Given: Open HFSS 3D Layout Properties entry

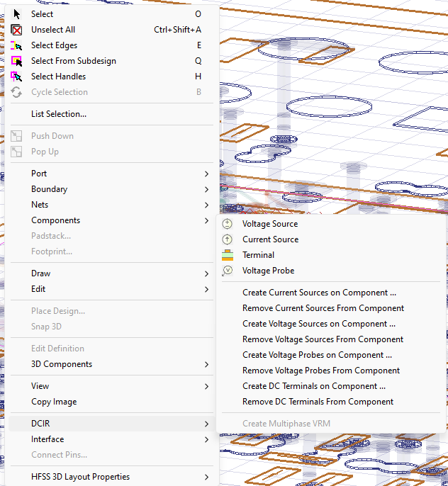Looking at the screenshot, I should pyautogui.click(x=111, y=477).
